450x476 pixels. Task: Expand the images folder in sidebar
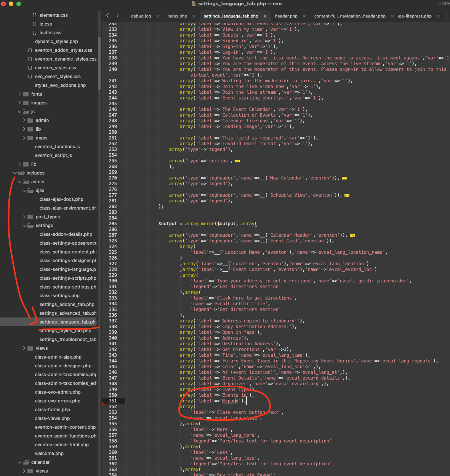20,103
